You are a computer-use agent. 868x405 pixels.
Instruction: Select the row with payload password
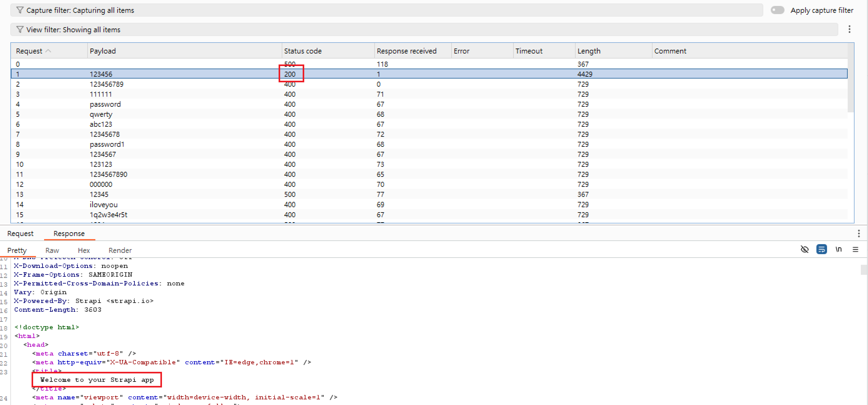(429, 104)
